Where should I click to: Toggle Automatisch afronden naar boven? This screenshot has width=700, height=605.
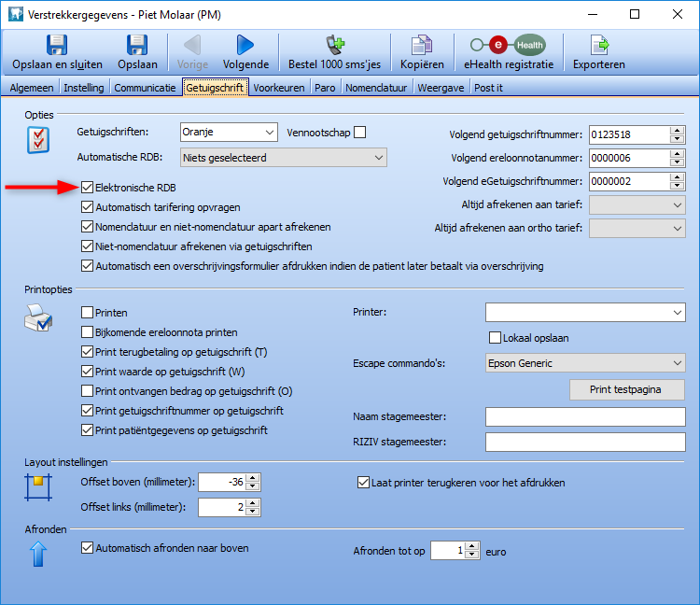[88, 547]
